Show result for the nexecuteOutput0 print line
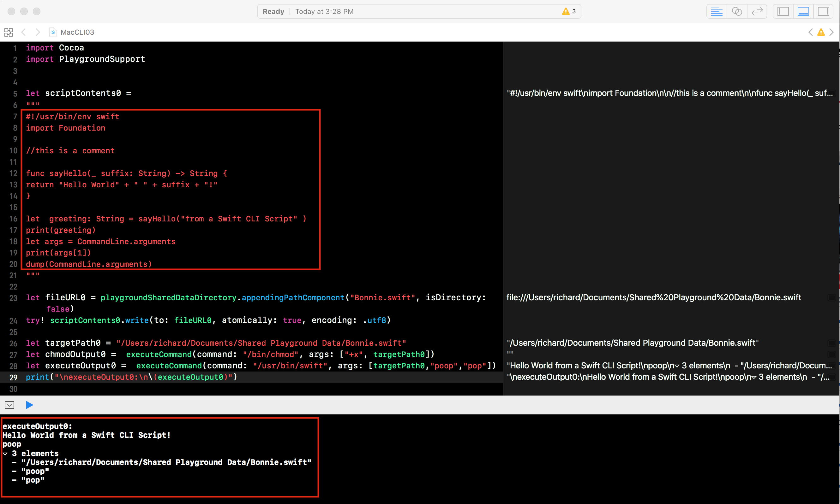The width and height of the screenshot is (840, 504). [831, 377]
